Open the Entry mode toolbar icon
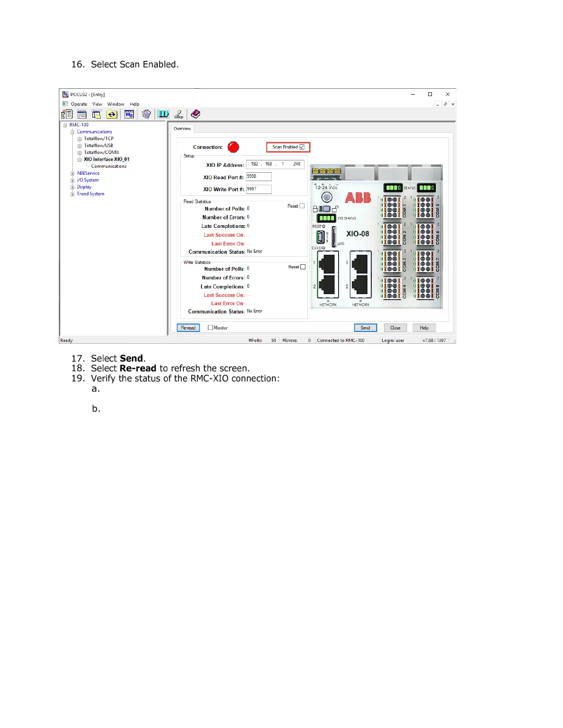The image size is (563, 728). click(x=82, y=114)
